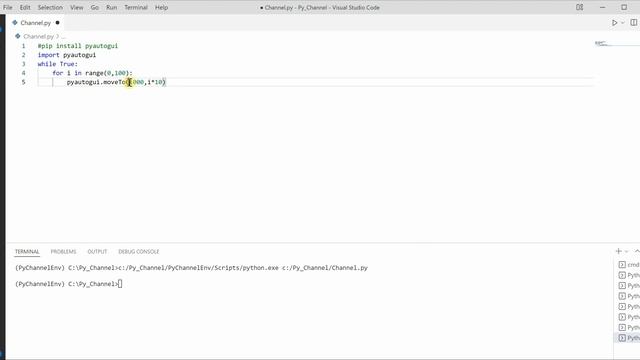The width and height of the screenshot is (640, 360).
Task: Open the Selection menu
Action: click(50, 7)
